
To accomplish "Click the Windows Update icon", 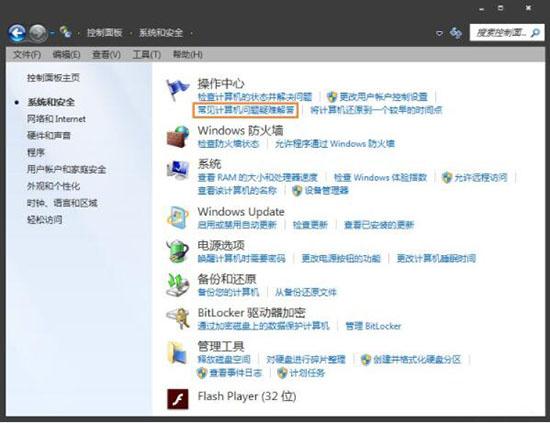I will (177, 218).
